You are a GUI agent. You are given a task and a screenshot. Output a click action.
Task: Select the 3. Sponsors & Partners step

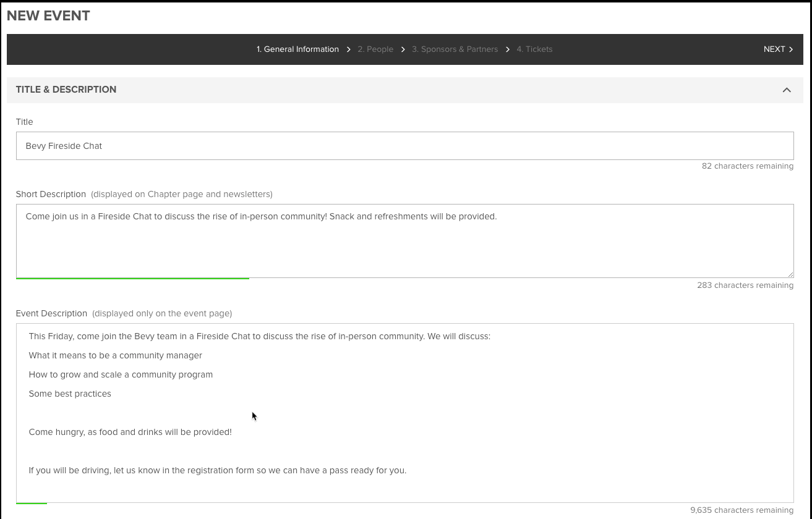pyautogui.click(x=455, y=49)
